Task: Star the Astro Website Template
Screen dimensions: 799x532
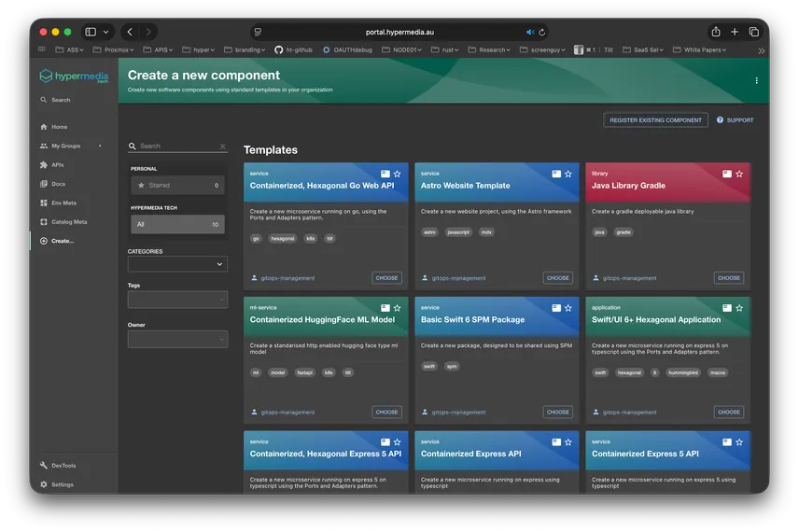Action: [568, 174]
